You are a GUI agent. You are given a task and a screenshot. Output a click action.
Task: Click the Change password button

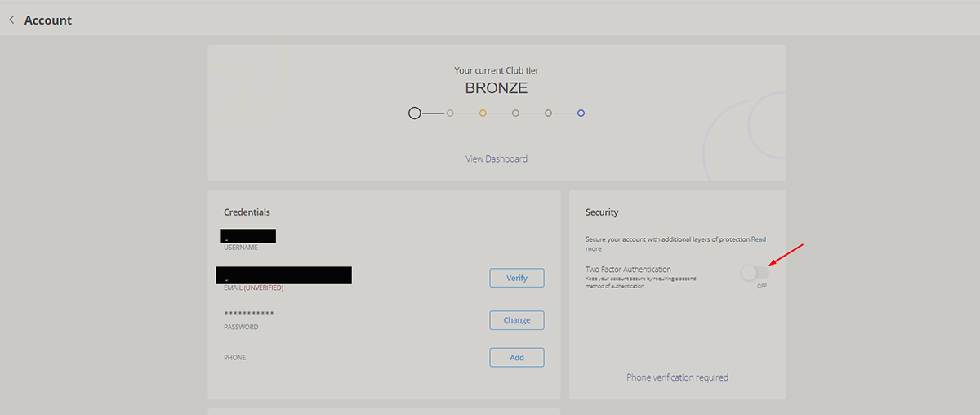(517, 320)
